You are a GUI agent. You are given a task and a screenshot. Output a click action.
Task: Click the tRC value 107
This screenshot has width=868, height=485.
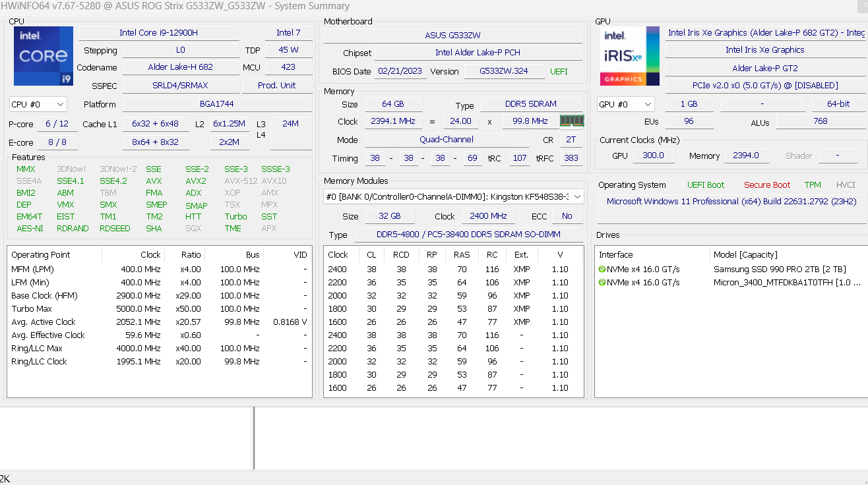pyautogui.click(x=520, y=158)
